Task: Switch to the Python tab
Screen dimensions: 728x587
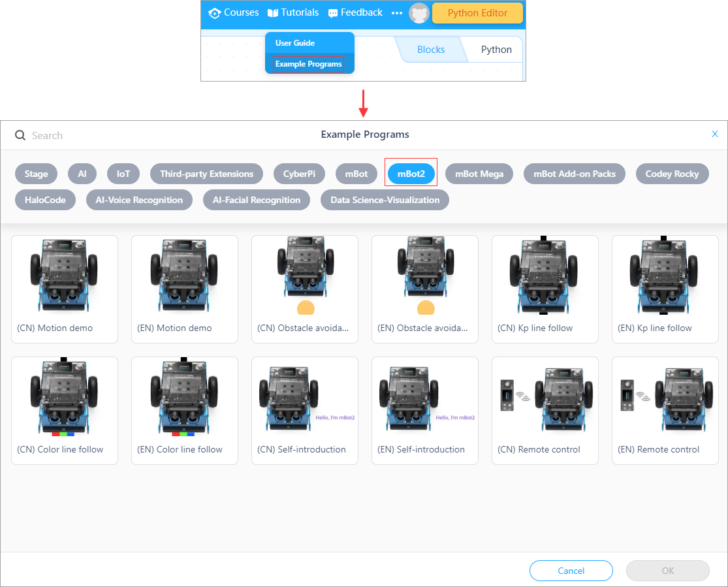Action: click(x=496, y=50)
